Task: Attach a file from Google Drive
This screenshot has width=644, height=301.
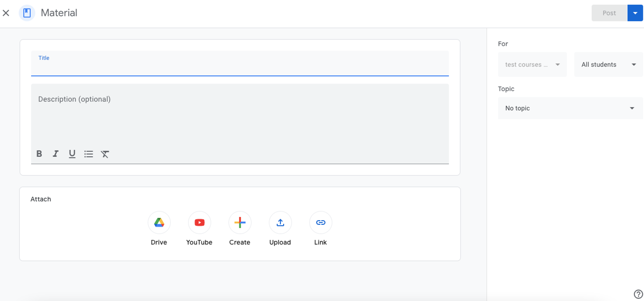Action: tap(159, 222)
